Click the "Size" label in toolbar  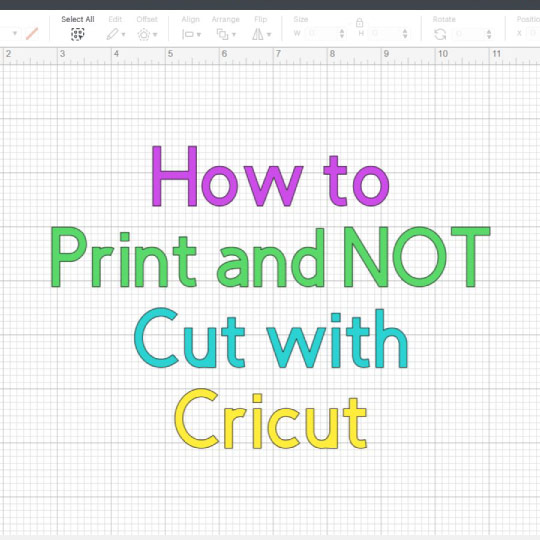click(301, 19)
